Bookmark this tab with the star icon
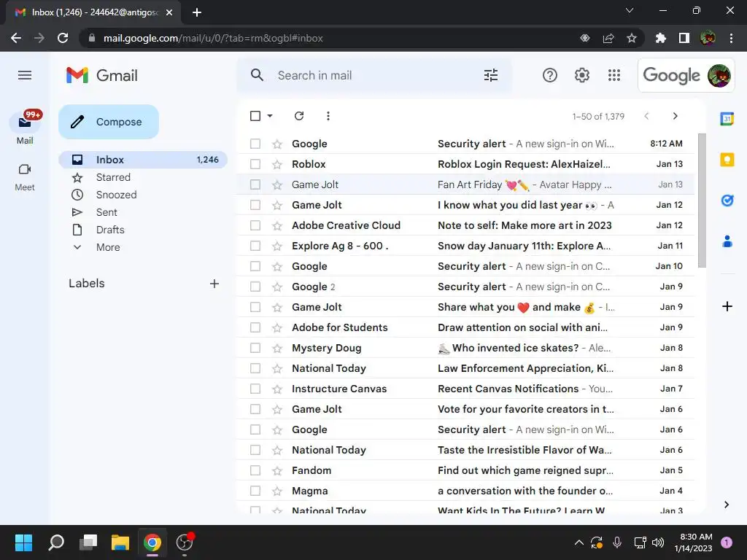The height and width of the screenshot is (560, 747). [x=631, y=38]
